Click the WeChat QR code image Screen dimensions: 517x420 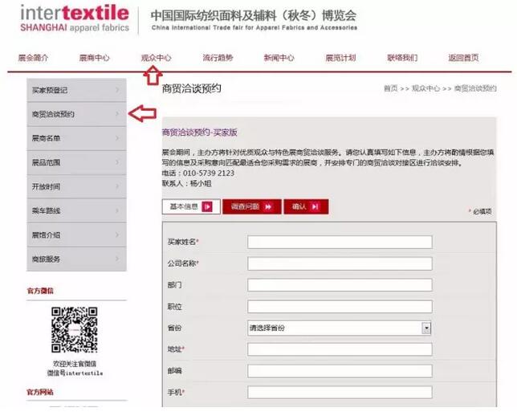click(x=74, y=330)
